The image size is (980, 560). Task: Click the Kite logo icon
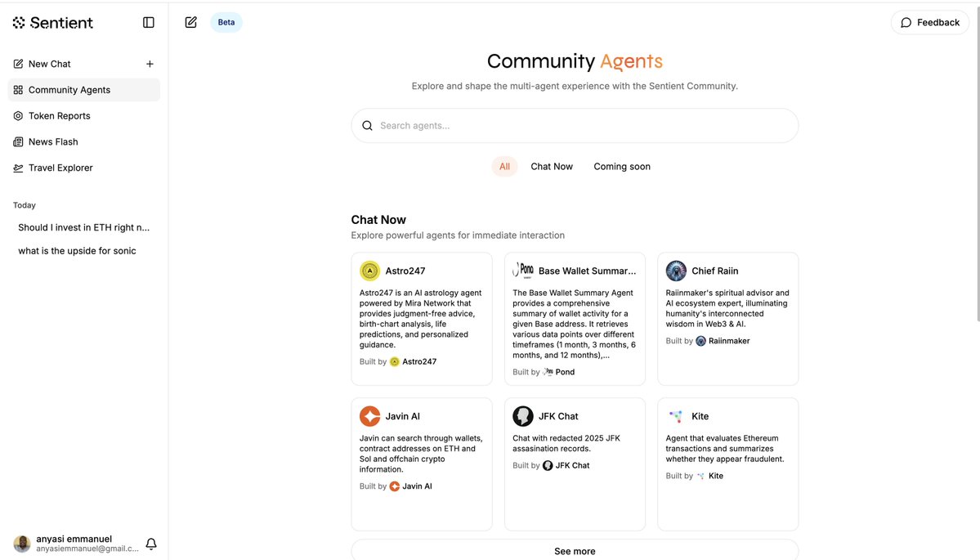pos(676,416)
